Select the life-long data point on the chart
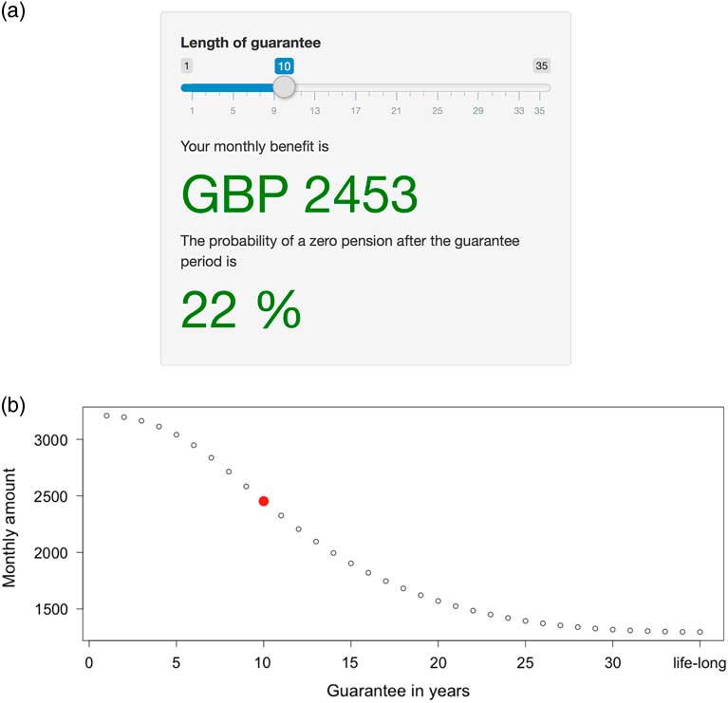728x703 pixels. point(700,632)
